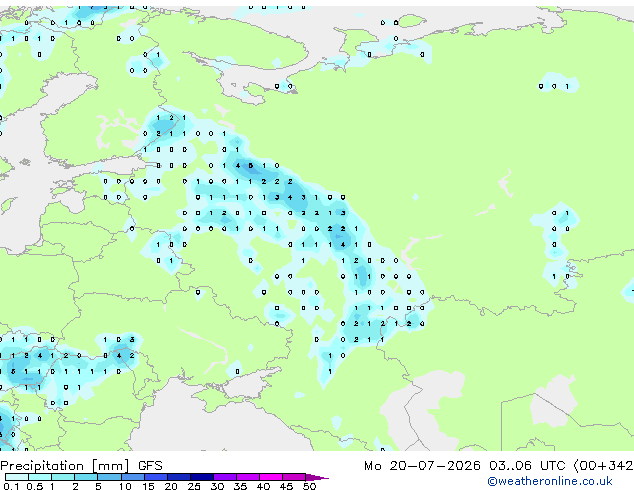This screenshot has height=490, width=634.
Task: Select the legend swatch between 5 and 10
Action: pyautogui.click(x=109, y=477)
